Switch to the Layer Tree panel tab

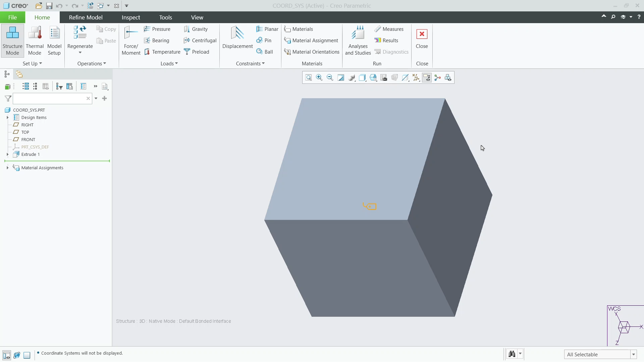coord(19,74)
